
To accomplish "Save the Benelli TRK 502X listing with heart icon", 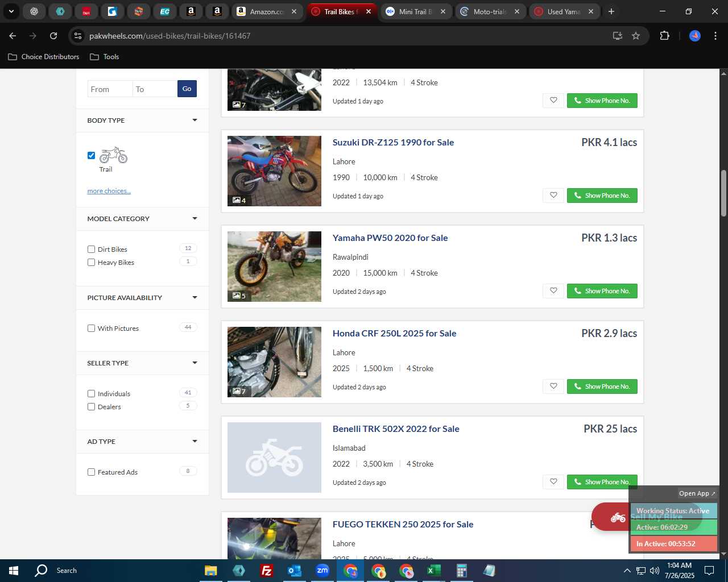I will [553, 482].
